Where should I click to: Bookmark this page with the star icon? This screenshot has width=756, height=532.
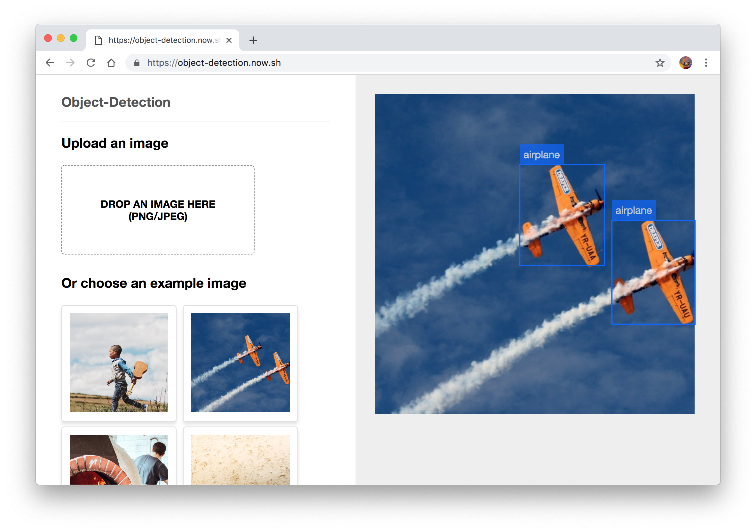659,63
